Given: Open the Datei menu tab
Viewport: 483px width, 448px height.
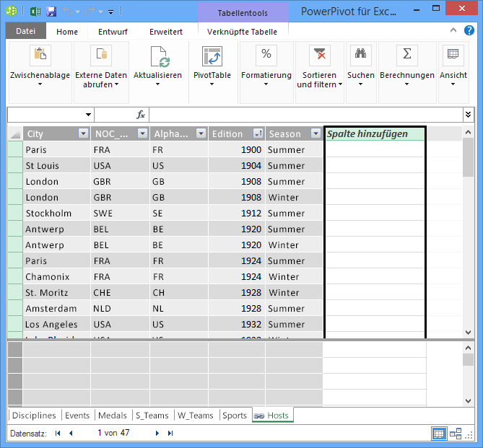Looking at the screenshot, I should (26, 31).
